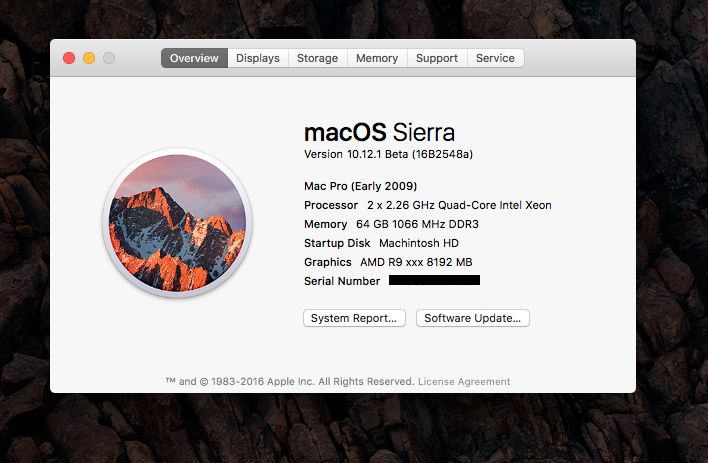Select the Mac Pro (Early 2009) text
The image size is (708, 463).
360,186
